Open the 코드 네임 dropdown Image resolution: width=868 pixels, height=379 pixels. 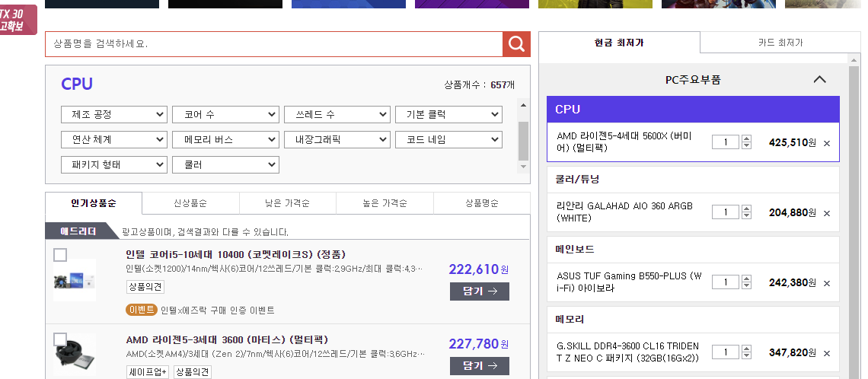pos(448,139)
